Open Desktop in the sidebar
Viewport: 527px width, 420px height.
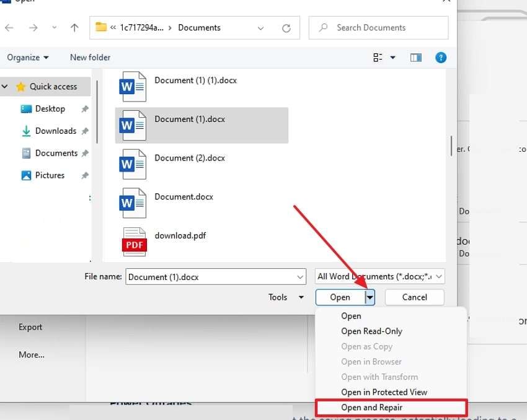tap(50, 109)
